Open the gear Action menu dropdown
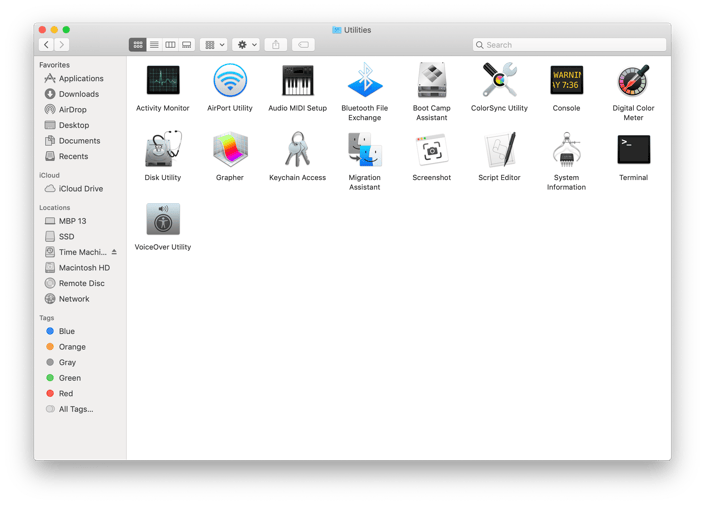This screenshot has height=505, width=705. 246,45
